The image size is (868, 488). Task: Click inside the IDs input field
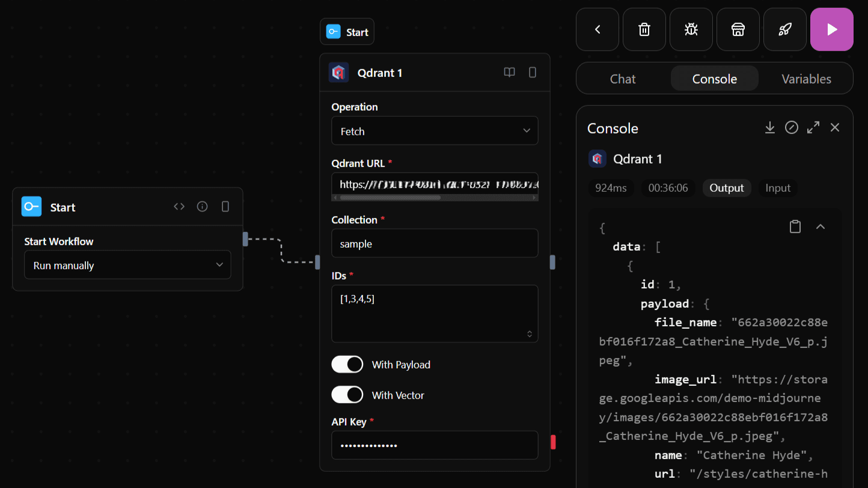[434, 313]
